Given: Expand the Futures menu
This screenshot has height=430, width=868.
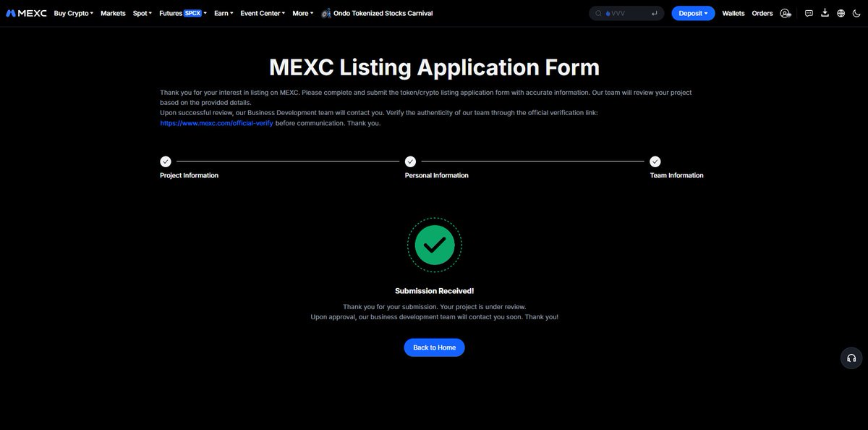Looking at the screenshot, I should [x=183, y=13].
